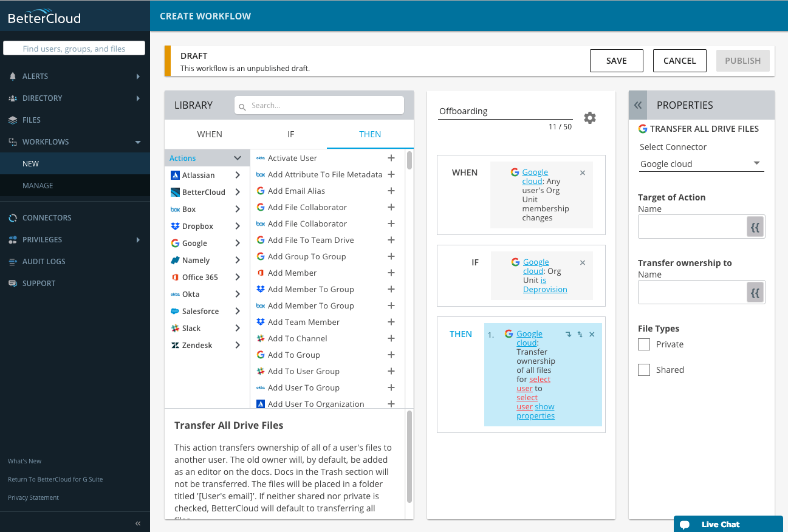This screenshot has width=788, height=532.
Task: Click the actions list scrollbar
Action: (x=409, y=160)
